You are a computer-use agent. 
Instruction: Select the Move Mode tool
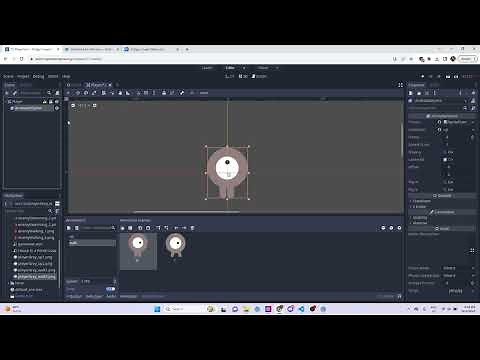[x=78, y=93]
